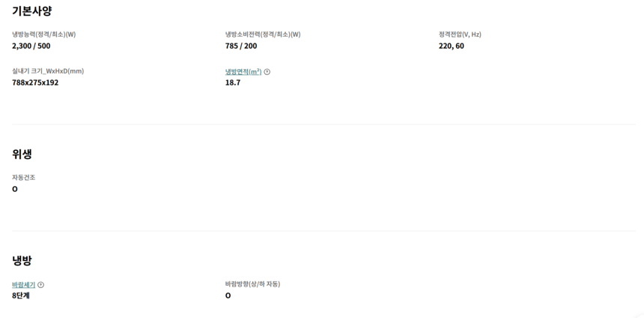Click the 바람방향(상/하 자동) label

click(252, 284)
